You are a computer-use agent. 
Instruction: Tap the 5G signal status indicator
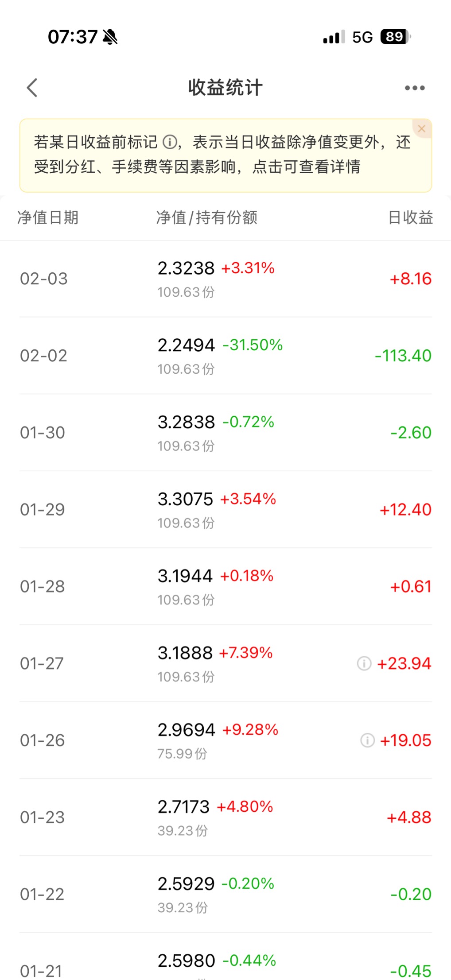pyautogui.click(x=362, y=37)
